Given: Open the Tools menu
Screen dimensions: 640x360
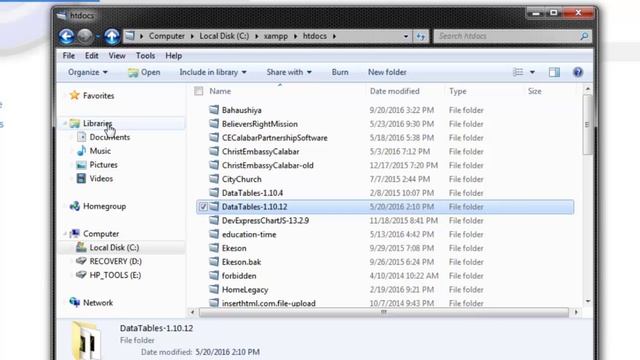Looking at the screenshot, I should click(x=145, y=56).
